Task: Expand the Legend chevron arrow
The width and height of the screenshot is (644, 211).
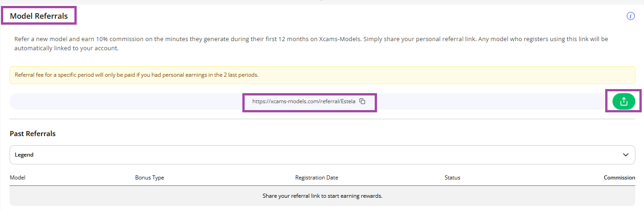Action: (626, 155)
